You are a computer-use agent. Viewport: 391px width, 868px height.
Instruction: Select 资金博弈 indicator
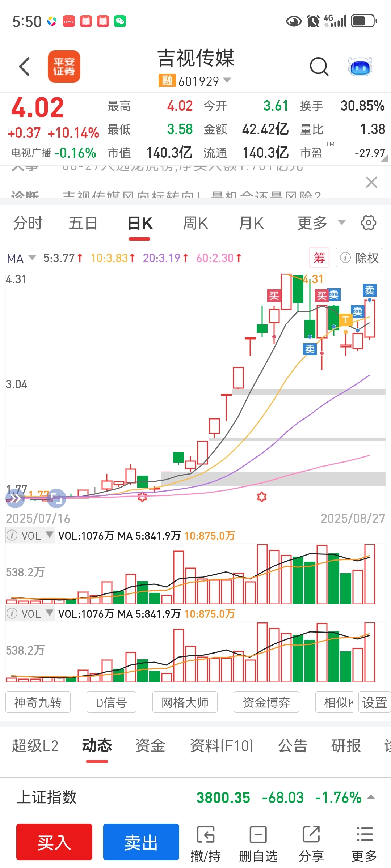(x=266, y=702)
